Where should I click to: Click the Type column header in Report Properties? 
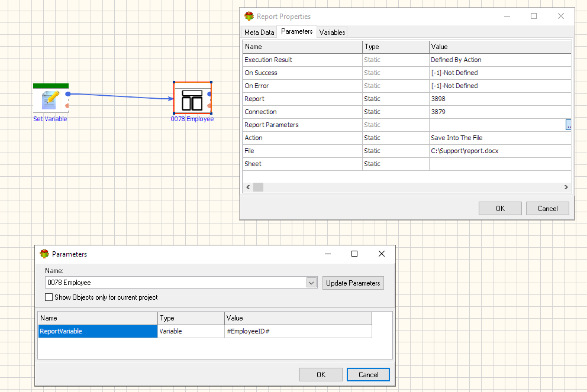(x=396, y=47)
